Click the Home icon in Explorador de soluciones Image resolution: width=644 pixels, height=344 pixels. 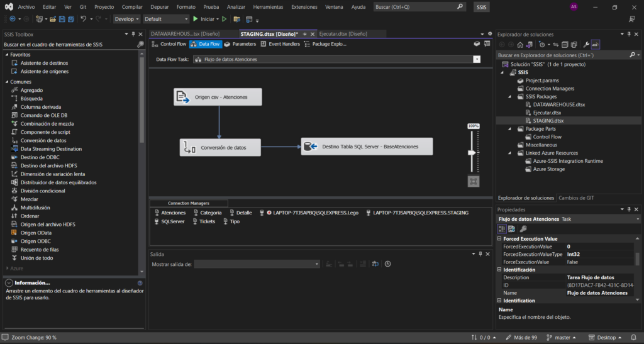point(520,45)
